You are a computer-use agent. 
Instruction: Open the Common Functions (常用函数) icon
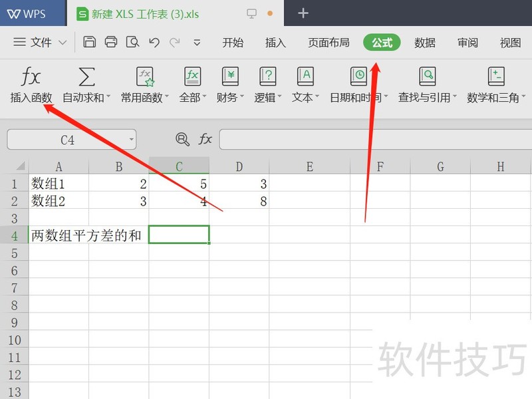[145, 77]
